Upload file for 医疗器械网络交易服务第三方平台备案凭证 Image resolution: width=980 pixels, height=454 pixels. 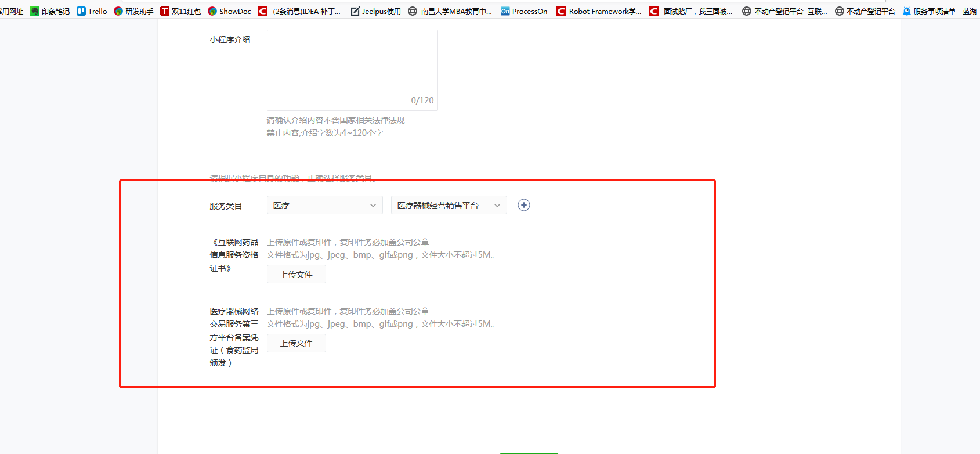296,343
